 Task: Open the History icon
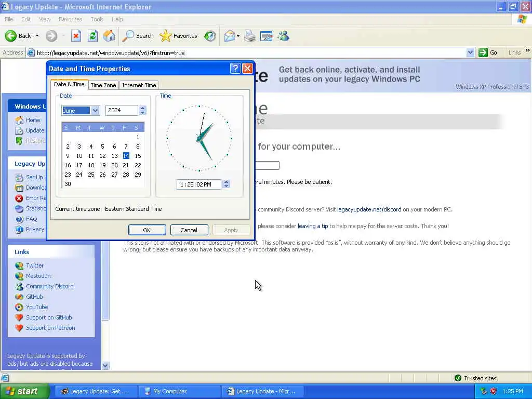coord(210,36)
